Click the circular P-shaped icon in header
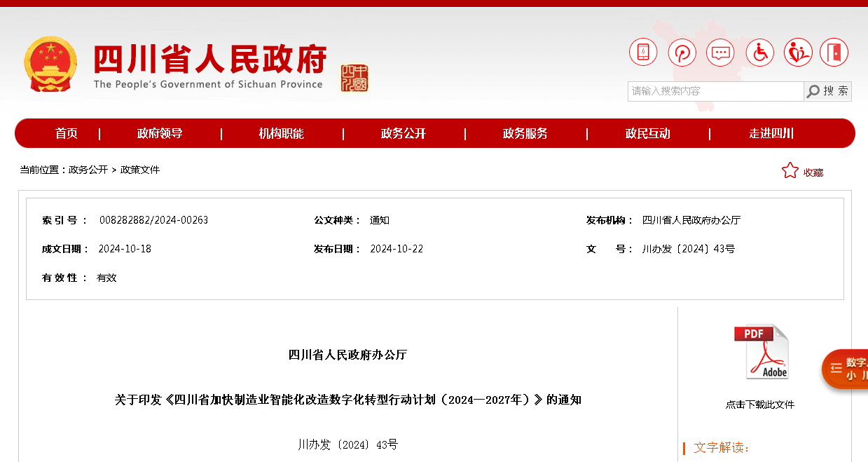 [x=682, y=53]
